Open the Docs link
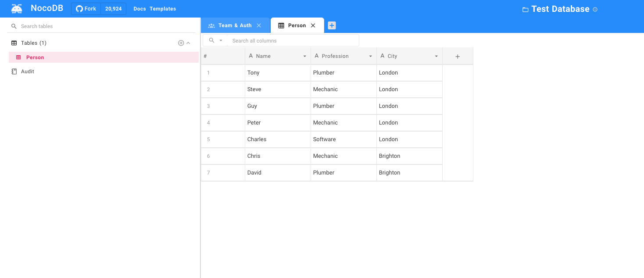Image resolution: width=644 pixels, height=278 pixels. click(x=140, y=9)
